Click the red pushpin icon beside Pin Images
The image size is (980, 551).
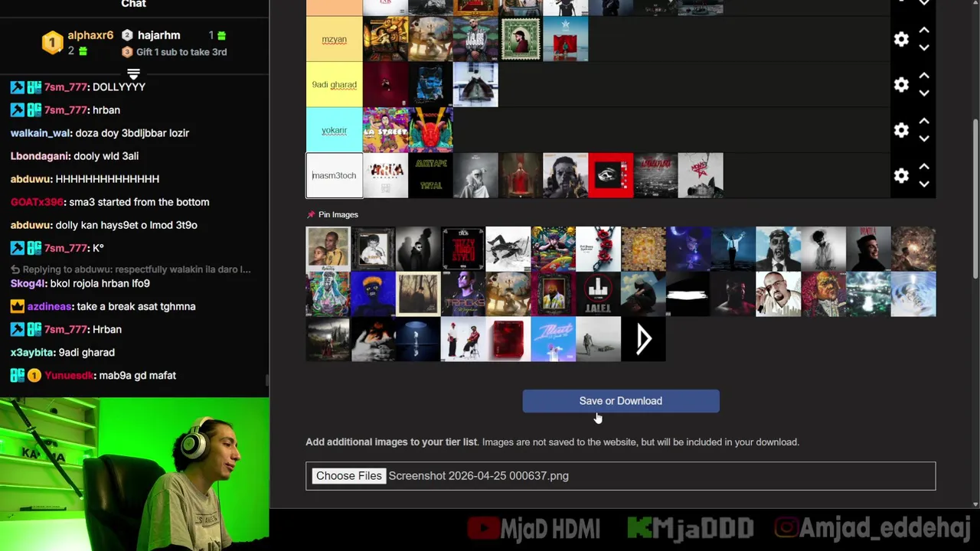pos(311,215)
